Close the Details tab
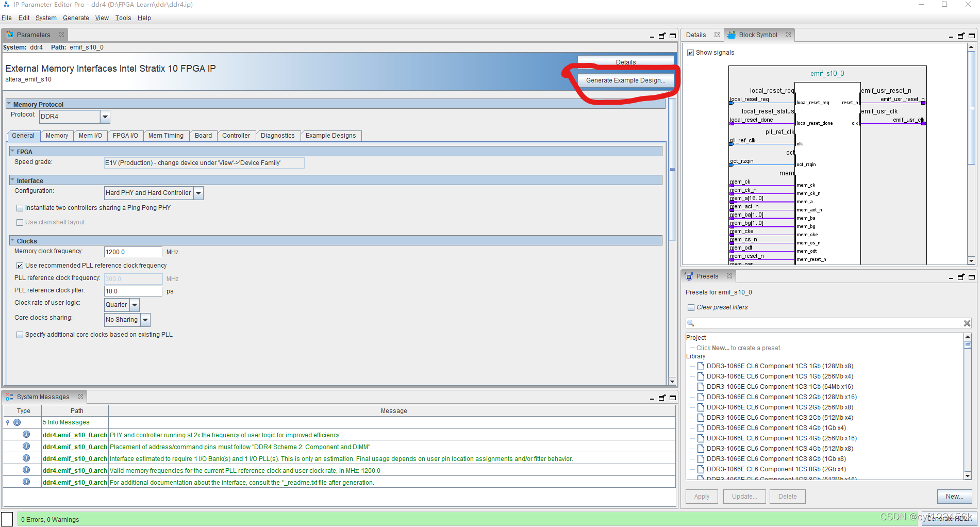Viewport: 980px width, 527px height. [717, 35]
